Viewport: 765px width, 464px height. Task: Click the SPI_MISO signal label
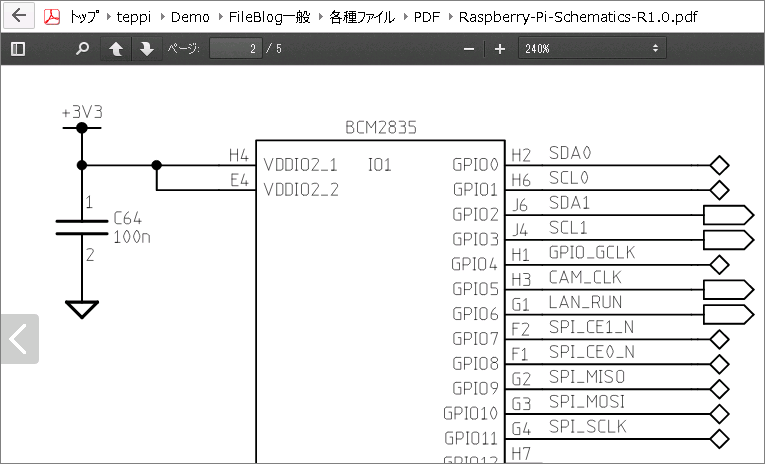pyautogui.click(x=587, y=377)
